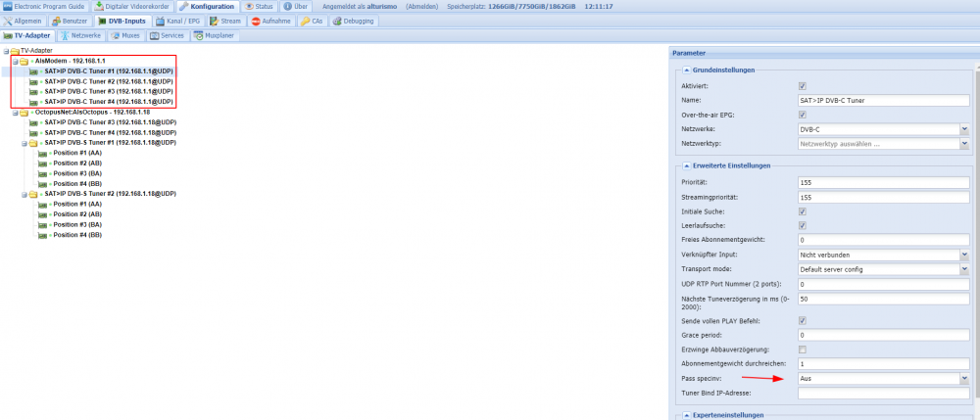Click folder icon of DVB-S Tuner #2
Viewport: 980px width, 420px height.
tap(33, 194)
